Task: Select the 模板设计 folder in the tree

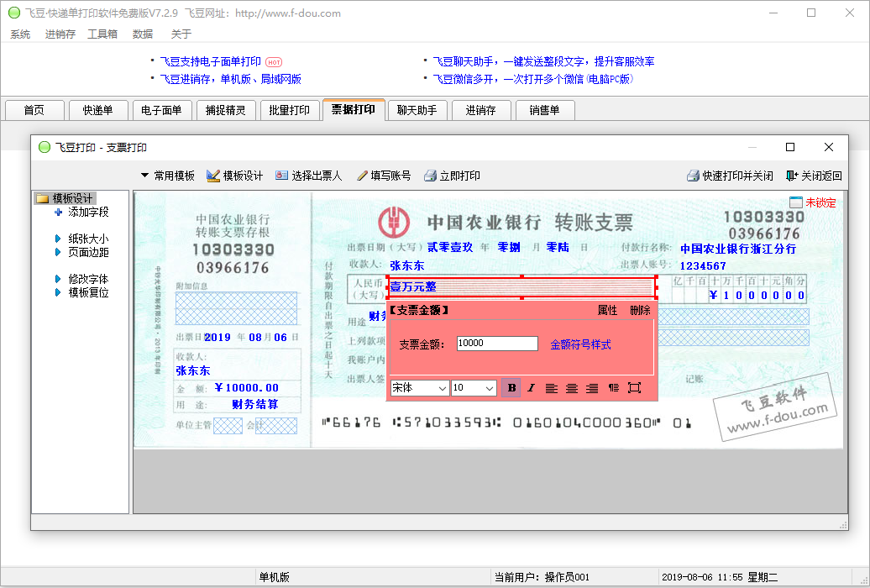Action: [66, 198]
